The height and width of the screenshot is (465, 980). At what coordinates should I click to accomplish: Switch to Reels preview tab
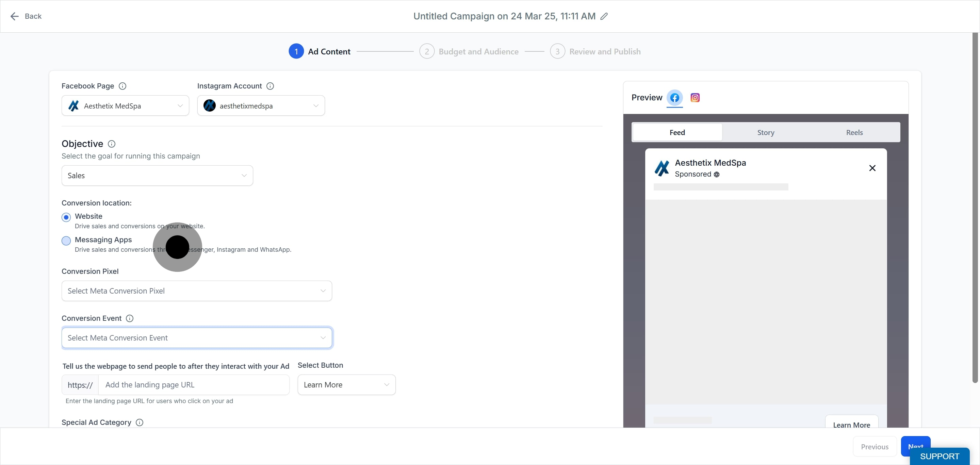854,133
